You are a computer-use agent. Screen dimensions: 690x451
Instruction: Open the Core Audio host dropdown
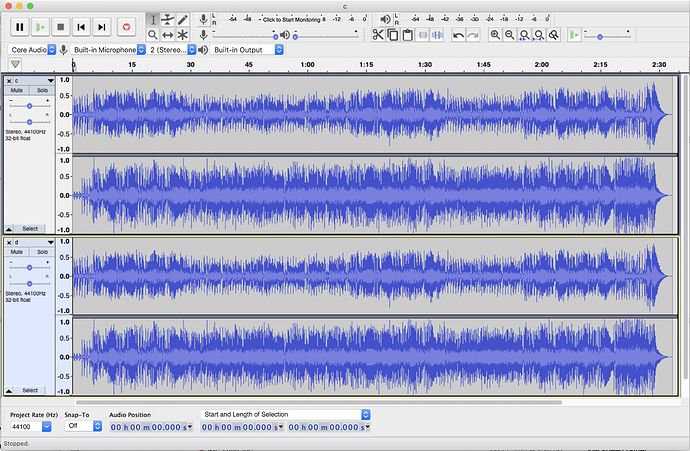(x=32, y=50)
